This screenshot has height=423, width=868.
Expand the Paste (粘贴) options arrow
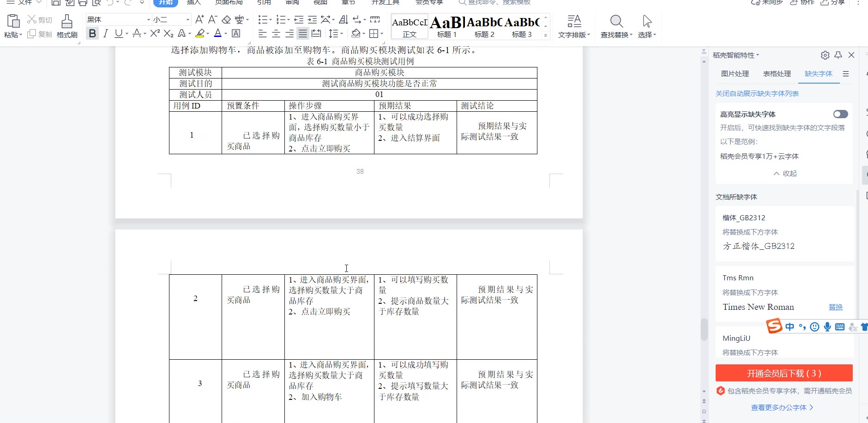(21, 35)
